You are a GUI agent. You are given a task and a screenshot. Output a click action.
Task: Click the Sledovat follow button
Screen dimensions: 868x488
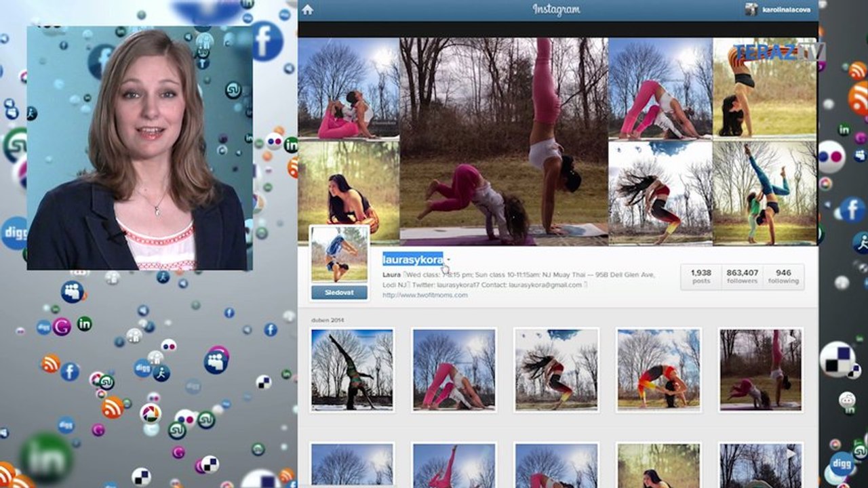(x=340, y=292)
